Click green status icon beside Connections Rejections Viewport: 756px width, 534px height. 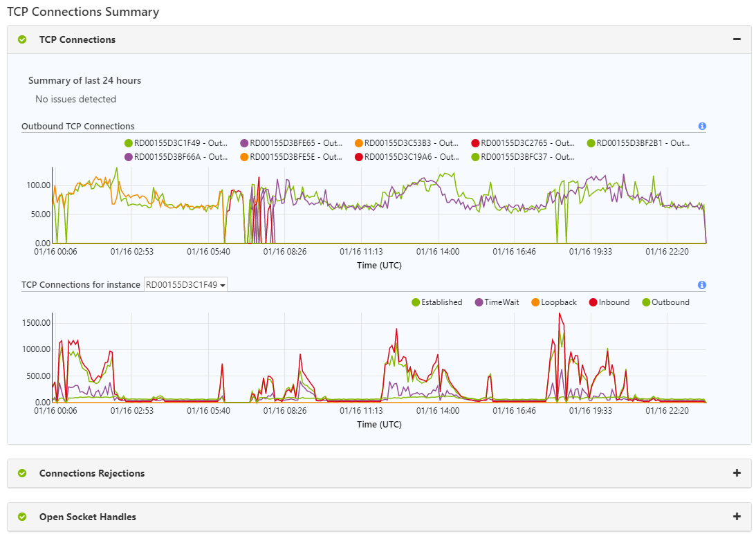coord(22,474)
